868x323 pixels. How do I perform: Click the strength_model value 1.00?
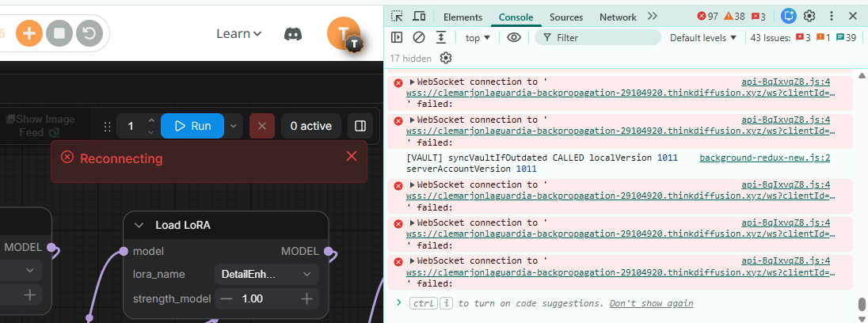coord(253,298)
